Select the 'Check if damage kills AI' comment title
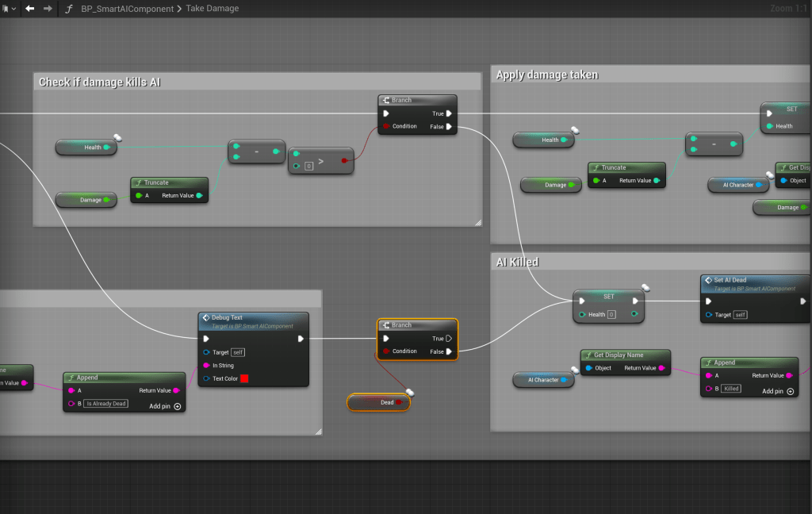The height and width of the screenshot is (514, 812). [x=99, y=82]
